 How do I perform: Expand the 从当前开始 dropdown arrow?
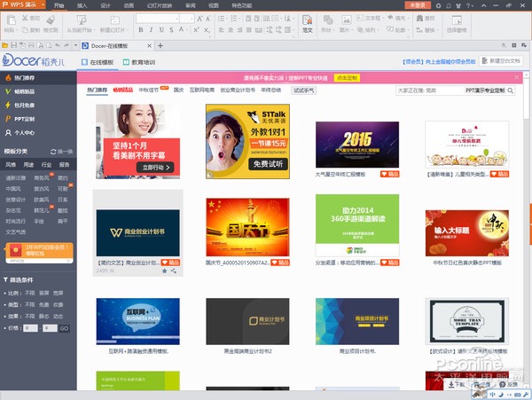pos(94,30)
